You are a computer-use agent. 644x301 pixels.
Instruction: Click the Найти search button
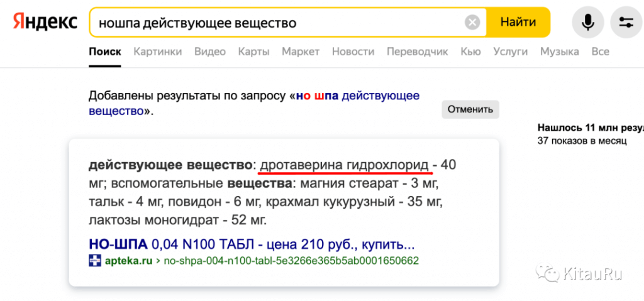(518, 22)
